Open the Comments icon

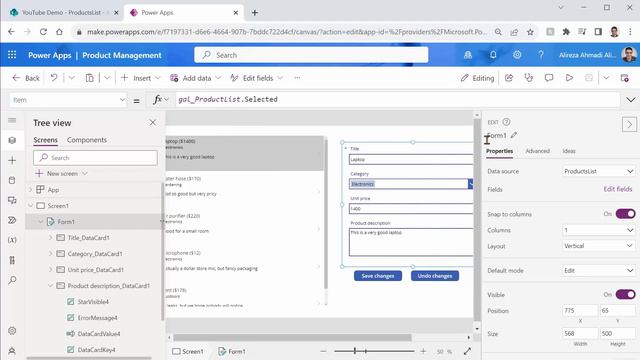point(549,78)
